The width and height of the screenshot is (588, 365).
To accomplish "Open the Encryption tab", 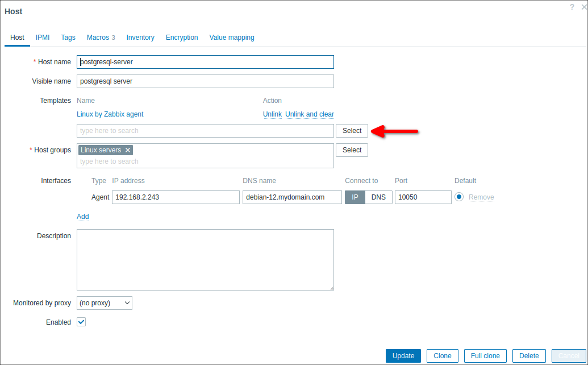I will click(x=181, y=37).
